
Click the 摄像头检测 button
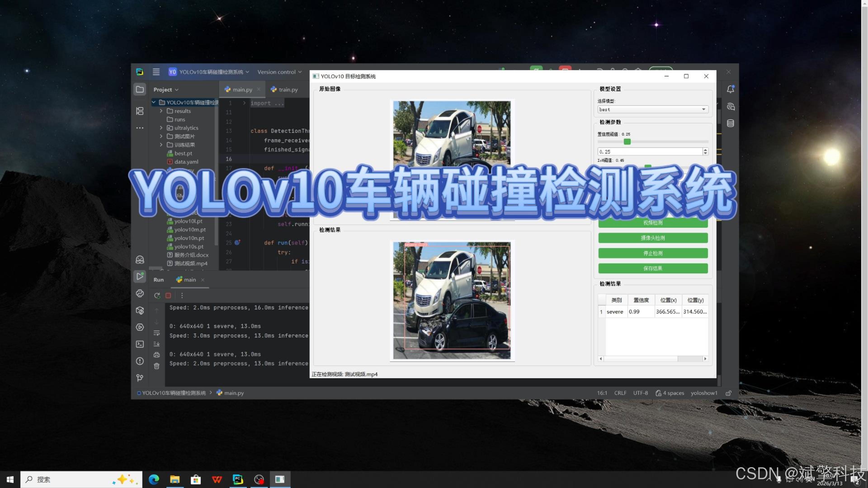coord(653,238)
